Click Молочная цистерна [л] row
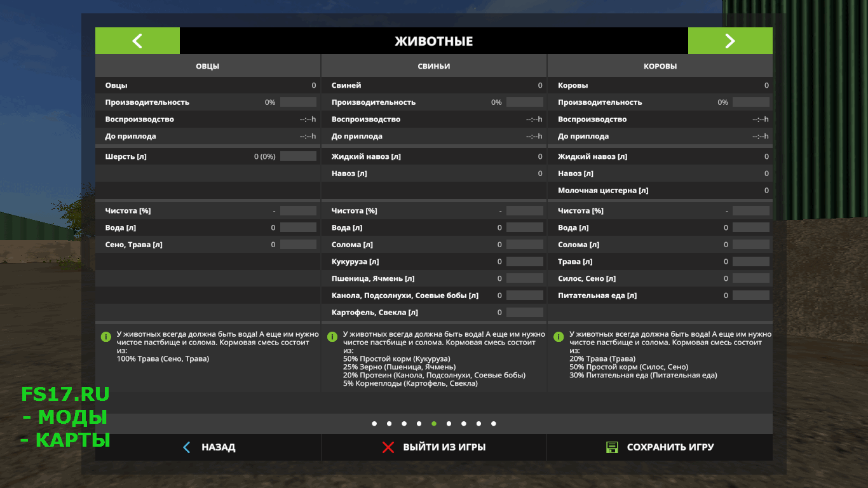The height and width of the screenshot is (488, 868). pos(660,191)
